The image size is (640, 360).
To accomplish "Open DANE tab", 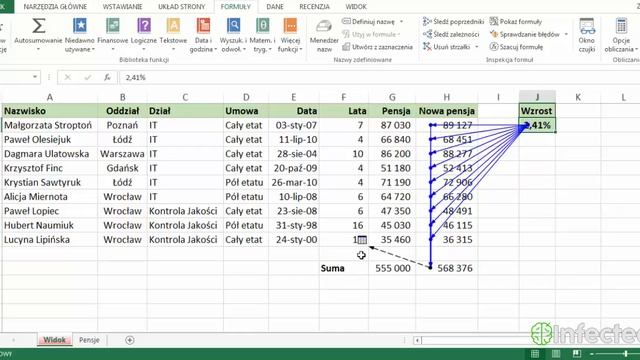I will [275, 7].
